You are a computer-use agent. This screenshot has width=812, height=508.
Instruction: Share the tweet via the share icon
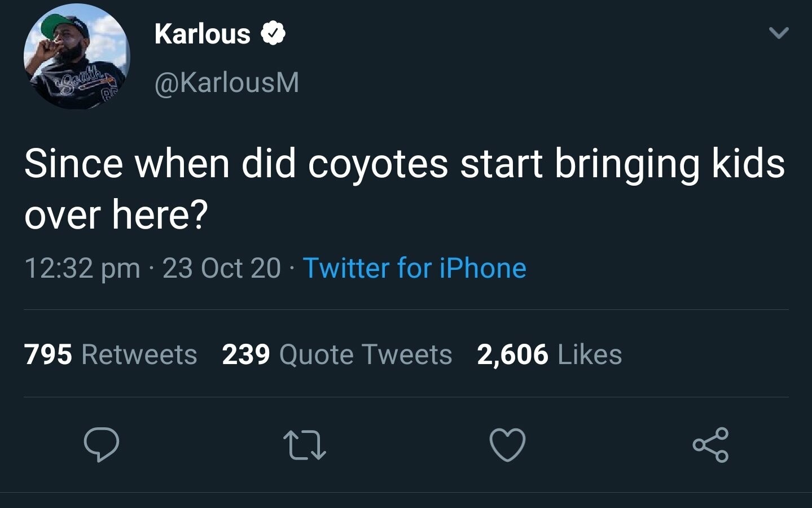tap(710, 445)
